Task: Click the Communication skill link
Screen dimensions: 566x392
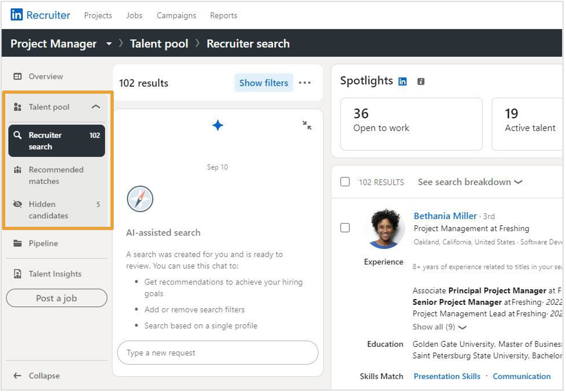Action: point(522,376)
